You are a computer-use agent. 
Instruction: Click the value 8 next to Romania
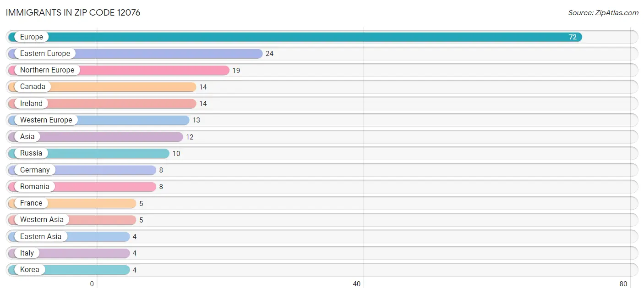coord(161,187)
